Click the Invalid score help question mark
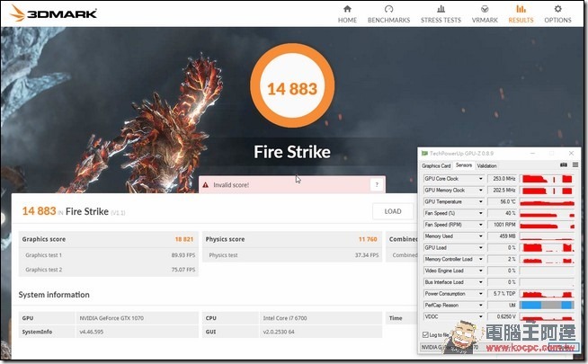The image size is (588, 364). tap(377, 184)
